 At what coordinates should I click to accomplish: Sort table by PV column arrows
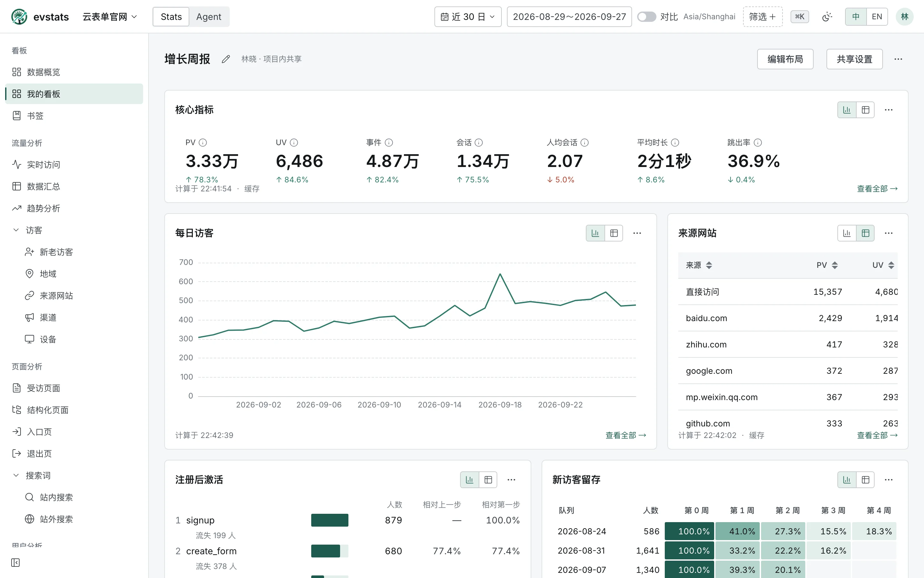[835, 265]
